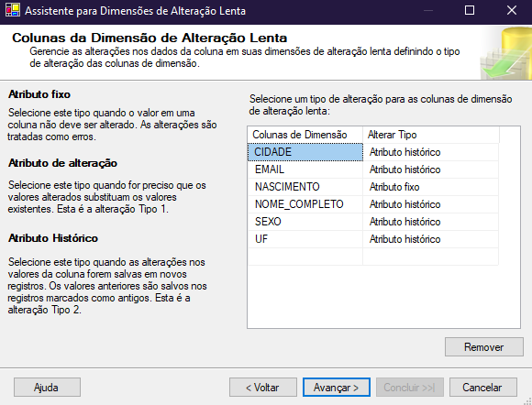This screenshot has width=532, height=405.
Task: Close the wizard window
Action: pyautogui.click(x=512, y=10)
